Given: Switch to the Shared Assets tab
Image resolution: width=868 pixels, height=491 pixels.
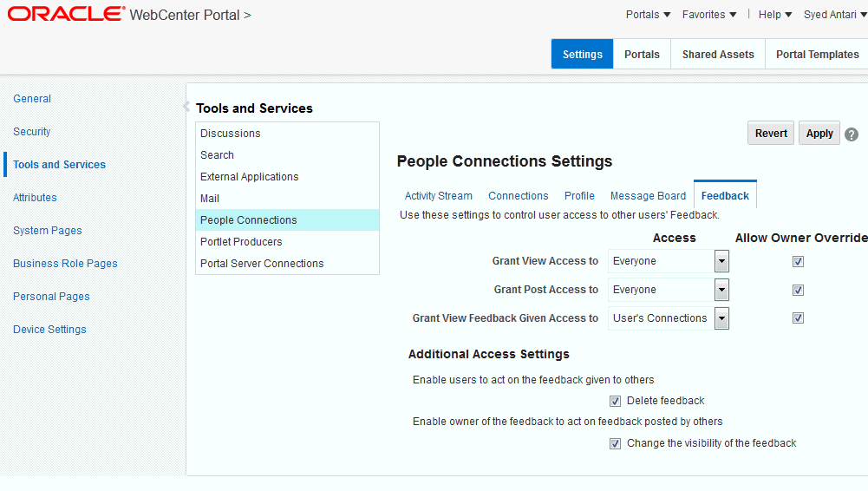Looking at the screenshot, I should [x=718, y=55].
